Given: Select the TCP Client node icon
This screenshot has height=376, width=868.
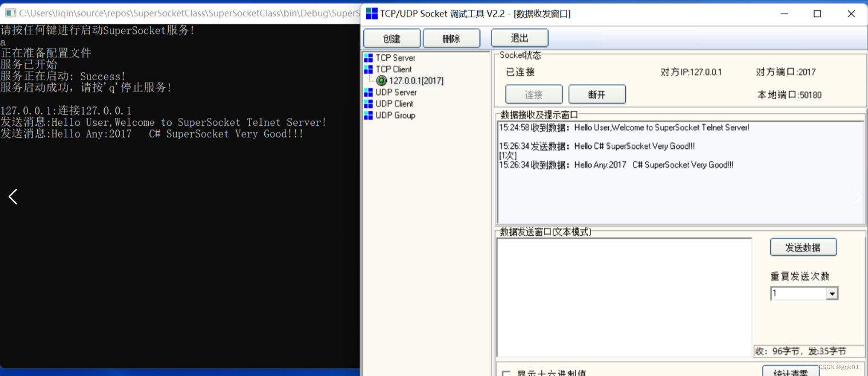Looking at the screenshot, I should (x=368, y=69).
